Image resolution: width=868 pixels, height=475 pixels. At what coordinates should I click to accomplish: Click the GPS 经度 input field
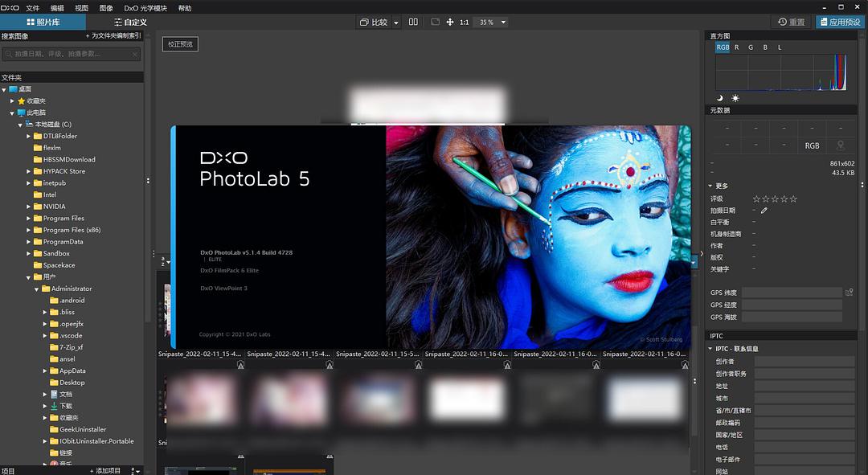pyautogui.click(x=792, y=305)
